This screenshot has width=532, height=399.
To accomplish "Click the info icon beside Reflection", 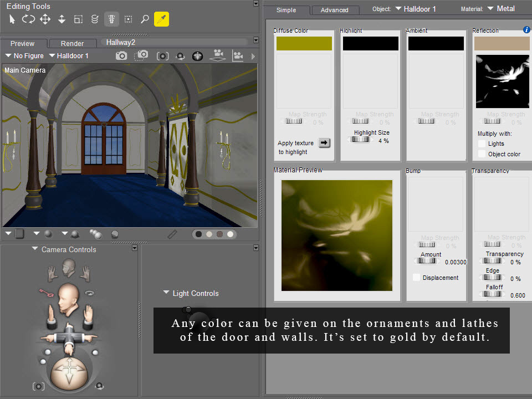I will click(x=526, y=30).
